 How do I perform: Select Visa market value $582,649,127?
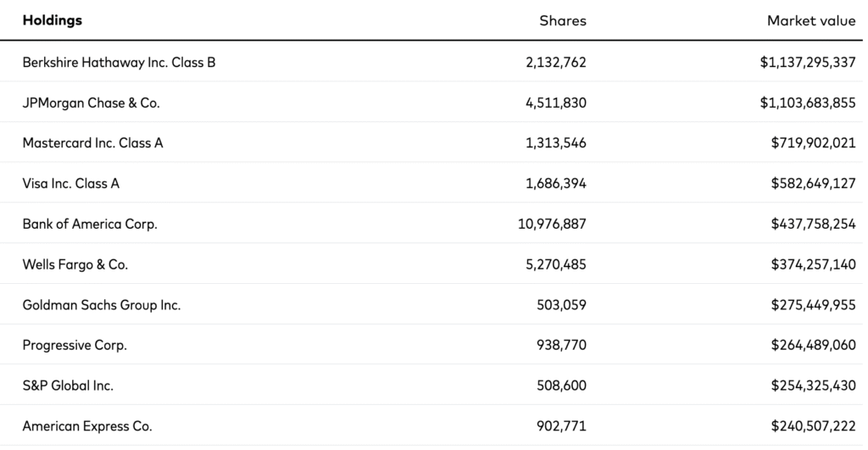pos(813,183)
